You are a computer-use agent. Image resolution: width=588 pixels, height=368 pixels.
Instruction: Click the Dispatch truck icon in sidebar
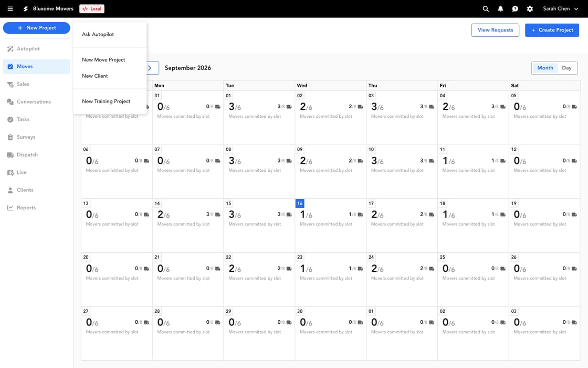pyautogui.click(x=10, y=155)
